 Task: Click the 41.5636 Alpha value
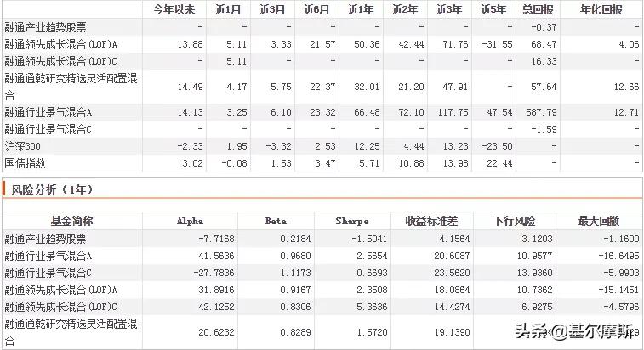point(216,256)
